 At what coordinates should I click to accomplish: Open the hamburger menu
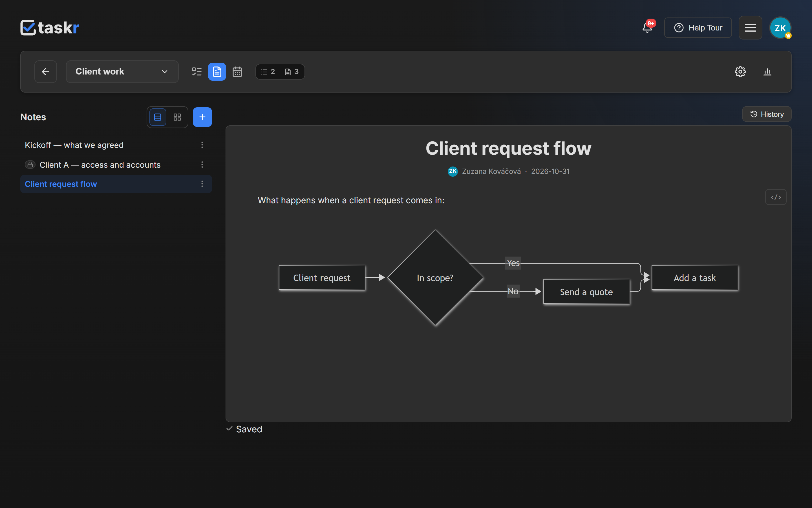pyautogui.click(x=750, y=28)
